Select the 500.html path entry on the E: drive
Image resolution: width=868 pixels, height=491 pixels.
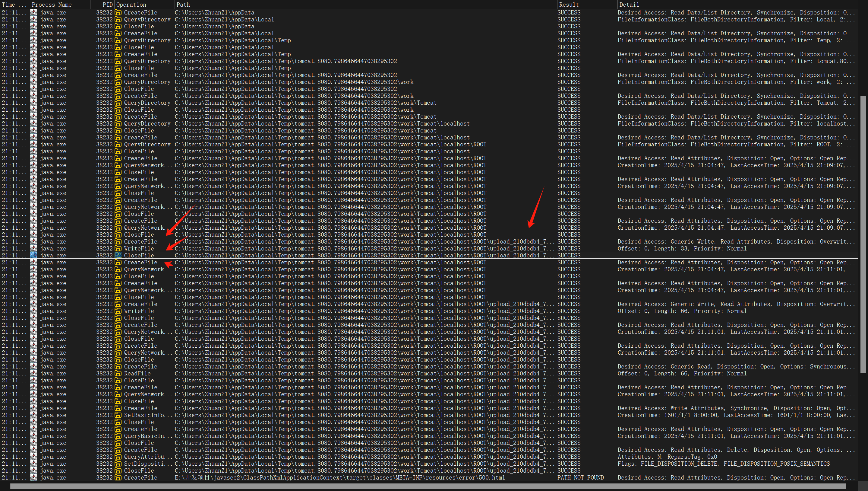tap(339, 477)
